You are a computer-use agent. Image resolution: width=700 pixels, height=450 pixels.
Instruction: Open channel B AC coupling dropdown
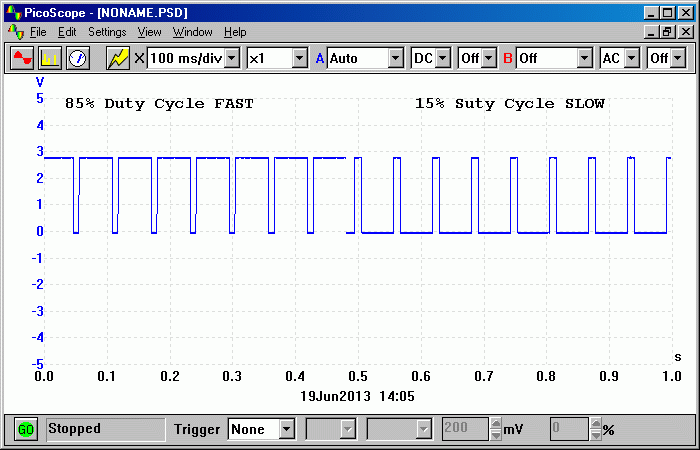pyautogui.click(x=632, y=58)
